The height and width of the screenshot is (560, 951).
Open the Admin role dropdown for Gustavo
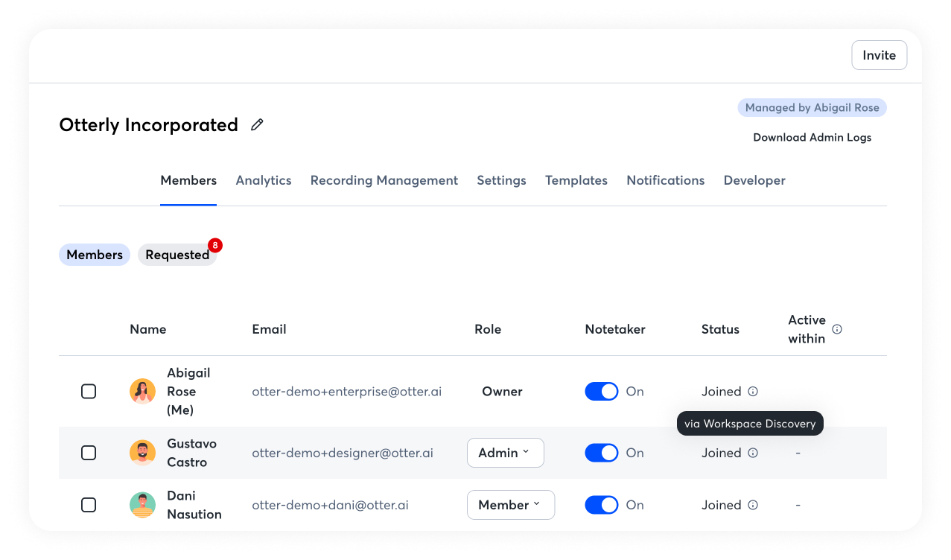tap(506, 453)
